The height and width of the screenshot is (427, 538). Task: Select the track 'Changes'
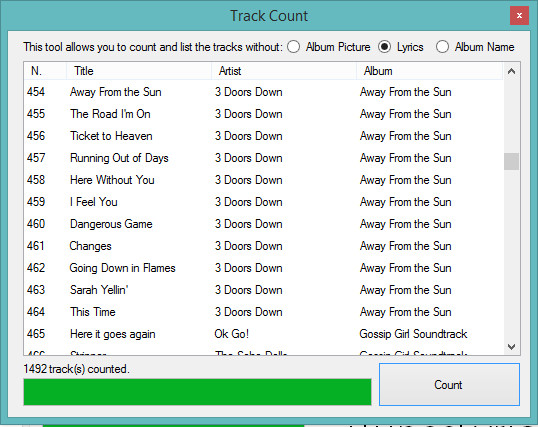[91, 246]
